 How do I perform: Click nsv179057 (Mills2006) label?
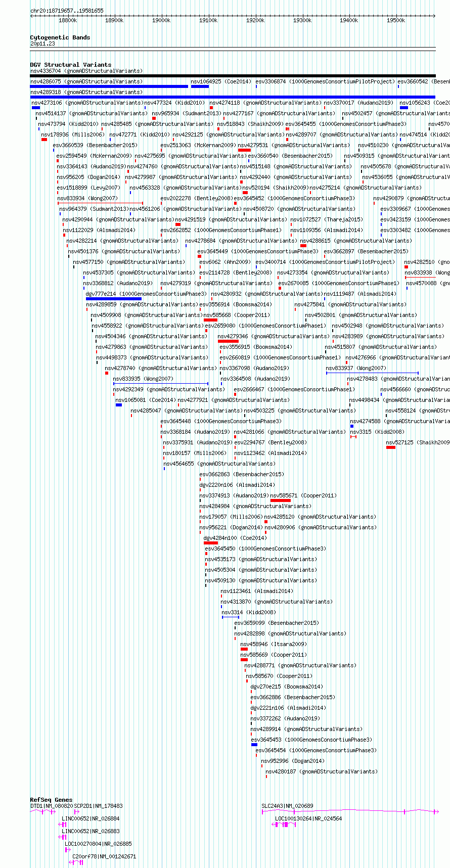click(231, 517)
